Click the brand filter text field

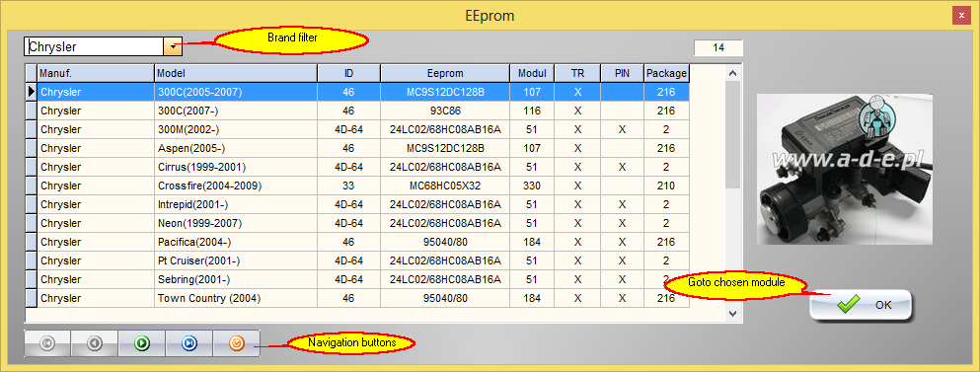click(95, 46)
